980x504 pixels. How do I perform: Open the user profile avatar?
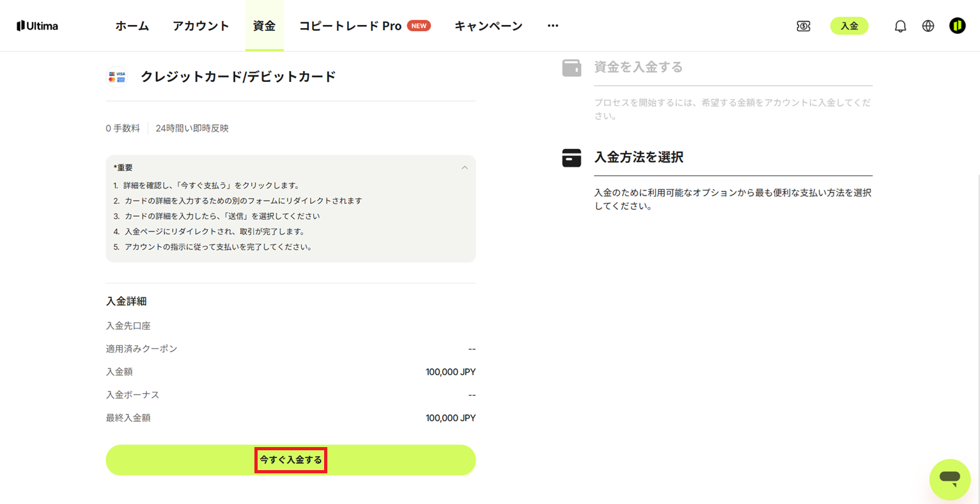point(957,26)
